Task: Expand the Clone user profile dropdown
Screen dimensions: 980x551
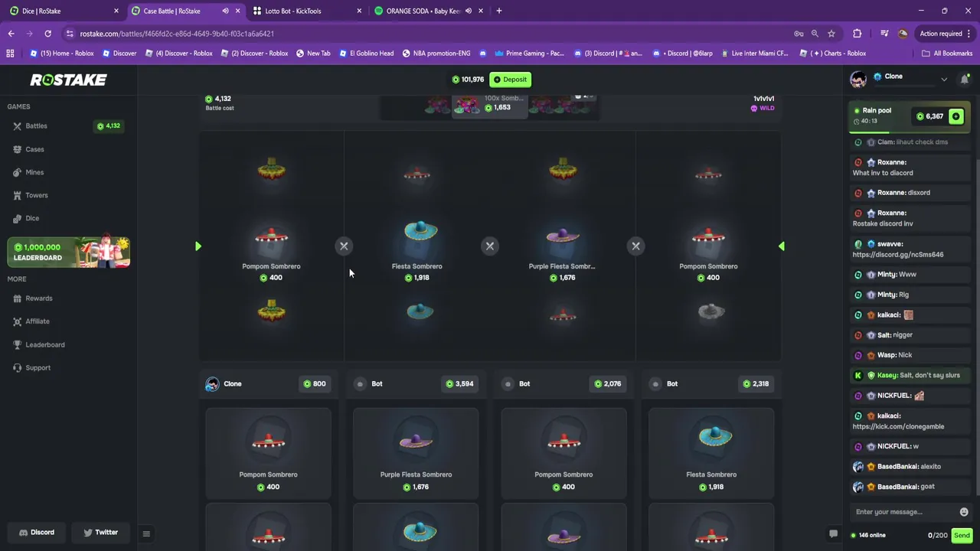Action: pos(943,79)
